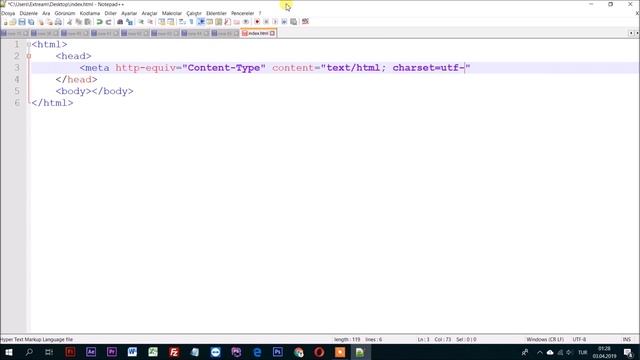Zoom in using toolbar icon
Screen dimensions: 640x360
tap(141, 22)
